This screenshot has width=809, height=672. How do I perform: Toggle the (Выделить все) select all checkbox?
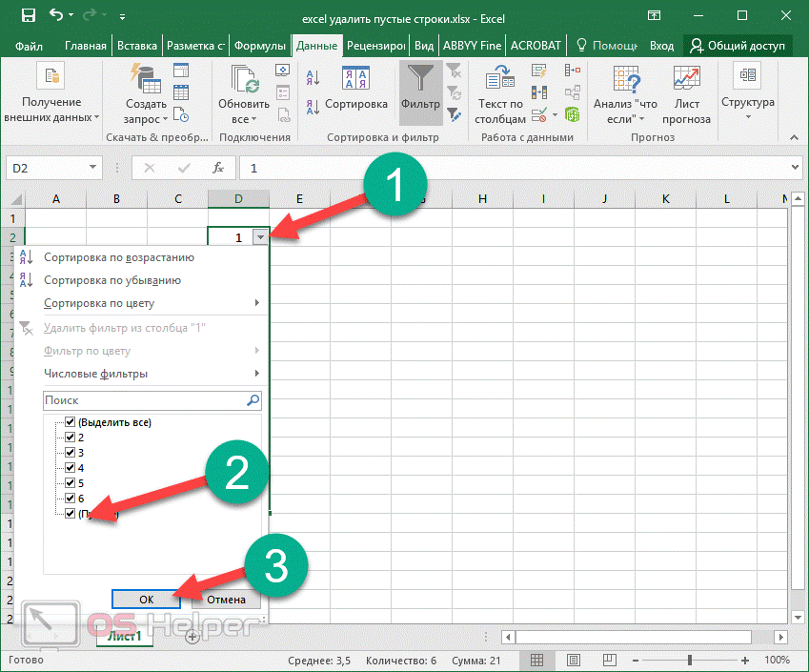(70, 422)
